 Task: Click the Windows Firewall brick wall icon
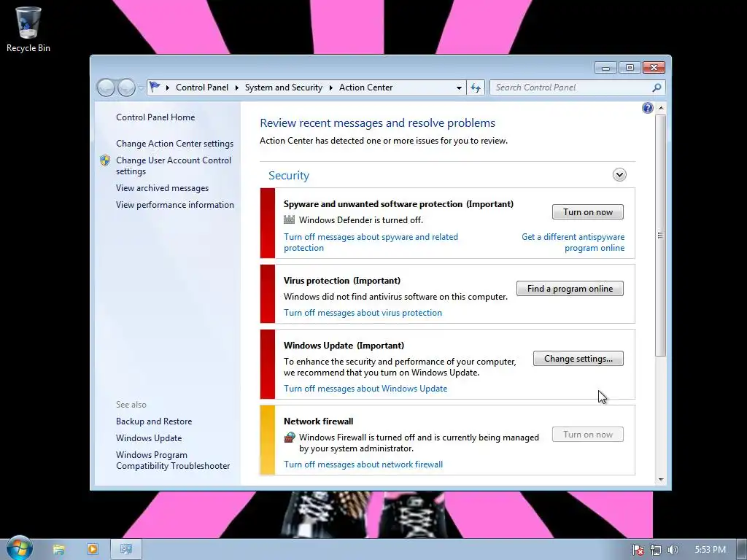point(289,437)
